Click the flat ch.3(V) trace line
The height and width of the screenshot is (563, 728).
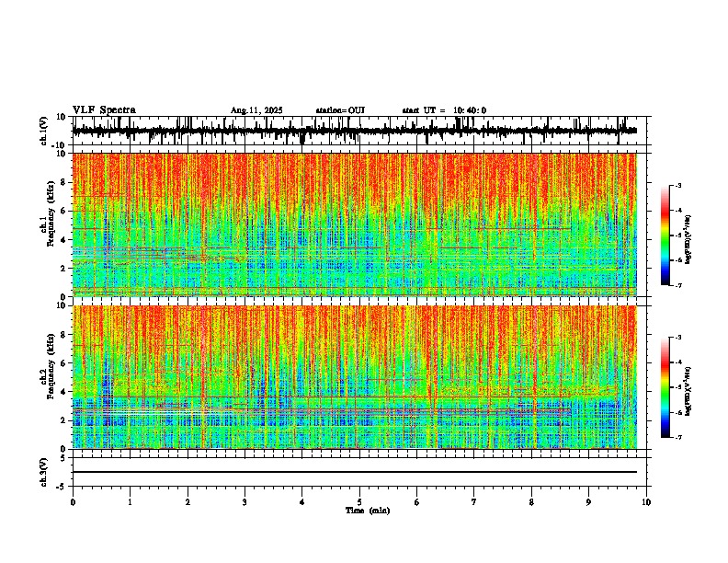(x=355, y=472)
